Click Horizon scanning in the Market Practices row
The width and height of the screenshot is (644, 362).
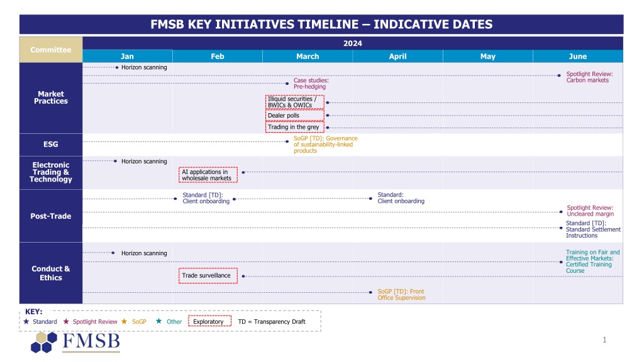[144, 67]
